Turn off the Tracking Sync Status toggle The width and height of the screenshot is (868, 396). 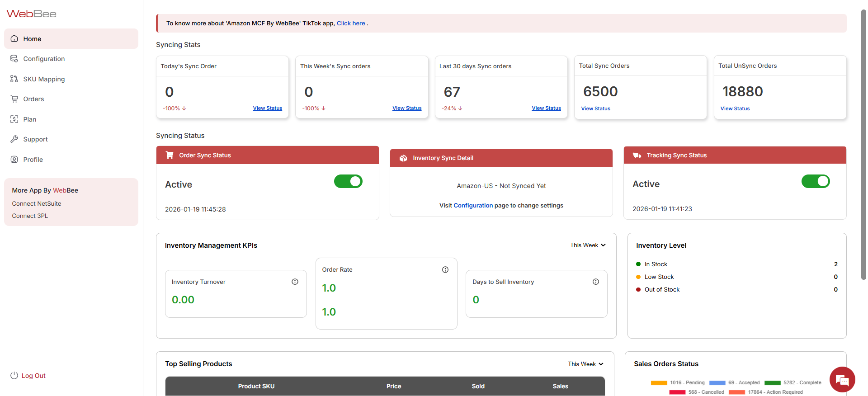(x=815, y=181)
